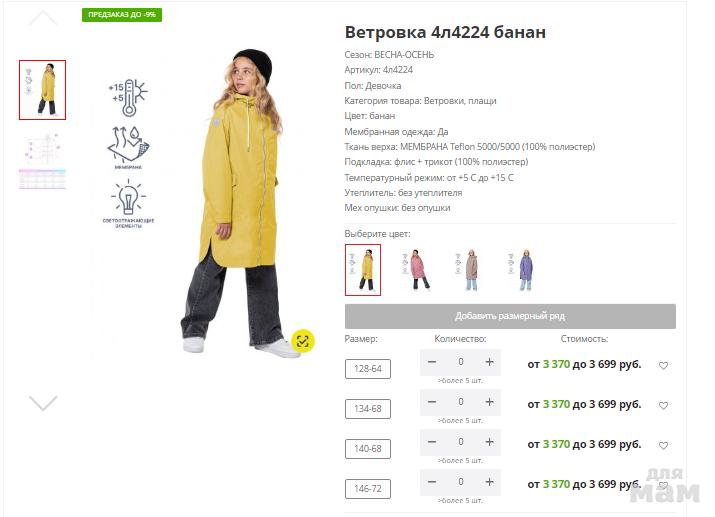Screen dimensions: 715x517
Task: Select the yellow jacket gallery thumbnail
Action: pos(42,90)
